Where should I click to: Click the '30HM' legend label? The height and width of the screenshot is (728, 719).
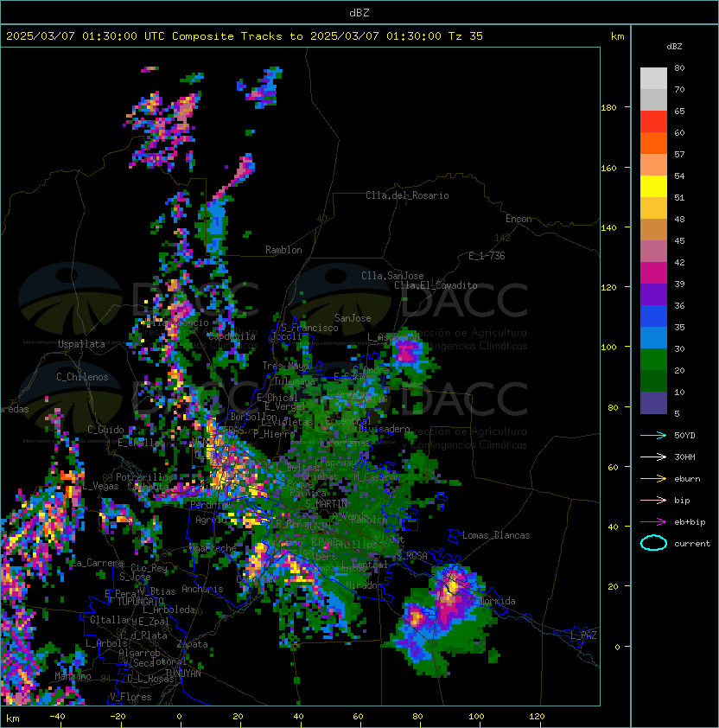684,457
